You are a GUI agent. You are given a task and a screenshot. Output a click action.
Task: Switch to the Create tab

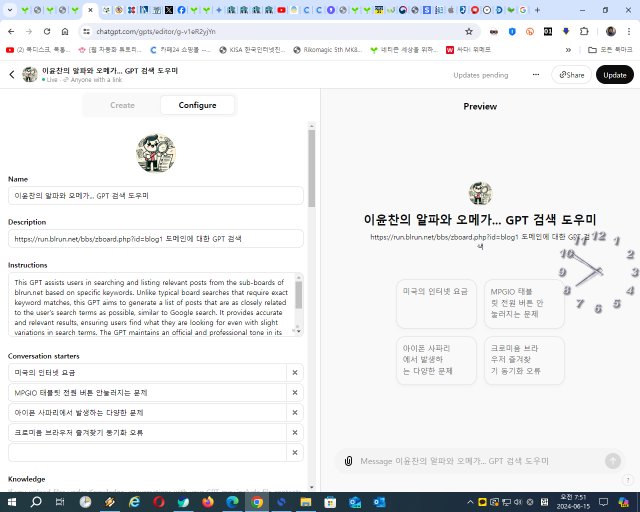coord(122,105)
